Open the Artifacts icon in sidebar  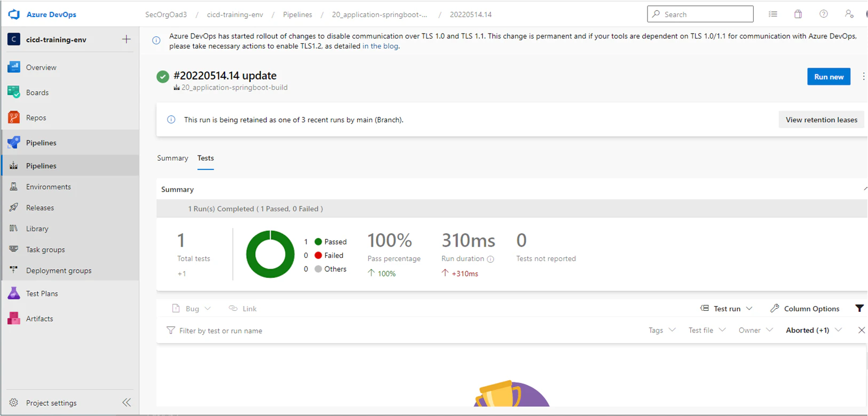(14, 318)
